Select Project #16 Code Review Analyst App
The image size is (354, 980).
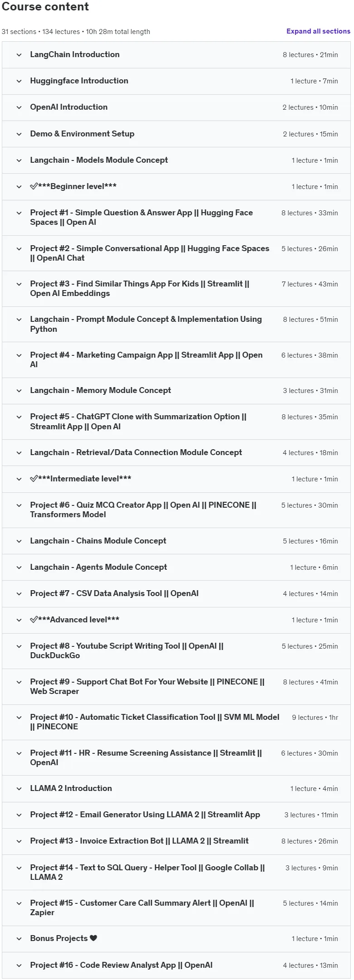coord(176,965)
